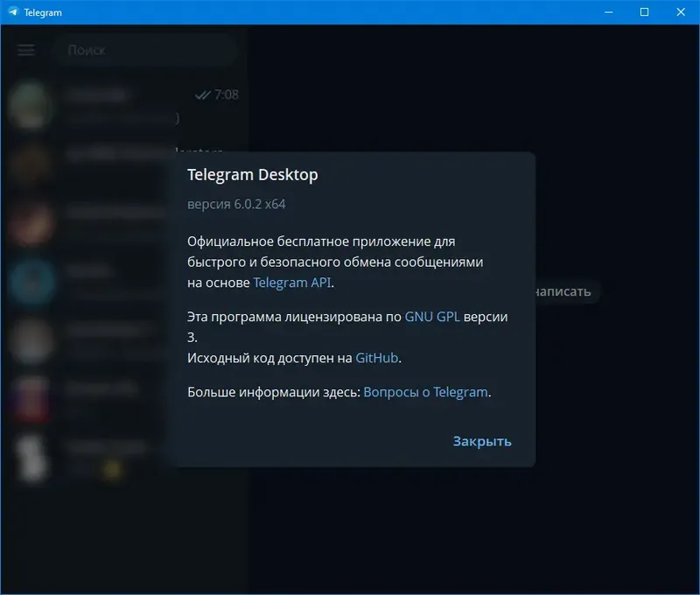Open the GitHub source code link
Image resolution: width=700 pixels, height=595 pixels.
pos(377,358)
